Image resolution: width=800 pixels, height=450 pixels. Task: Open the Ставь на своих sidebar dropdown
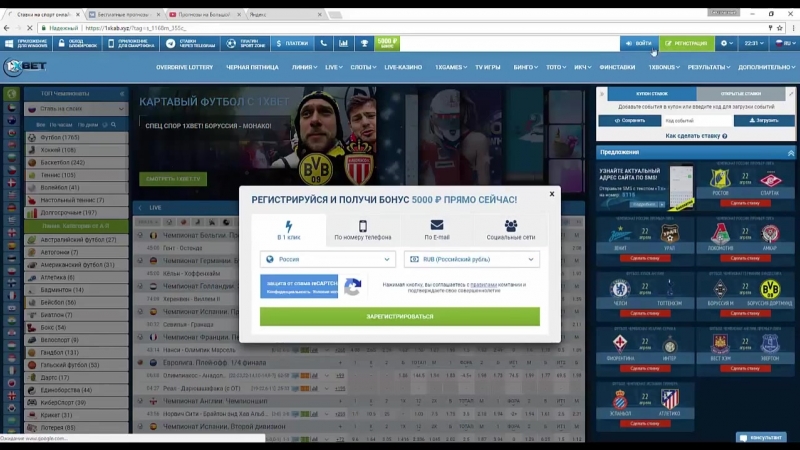pos(77,109)
